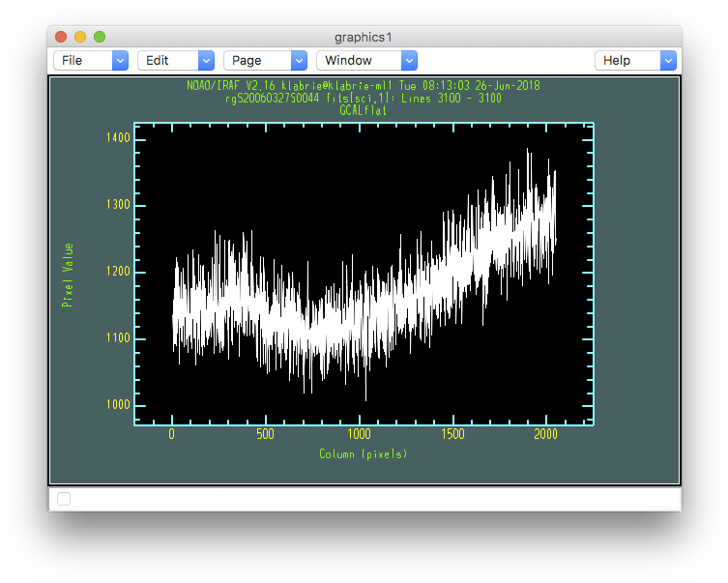Click the 'Column (pixels)' axis label

364,454
